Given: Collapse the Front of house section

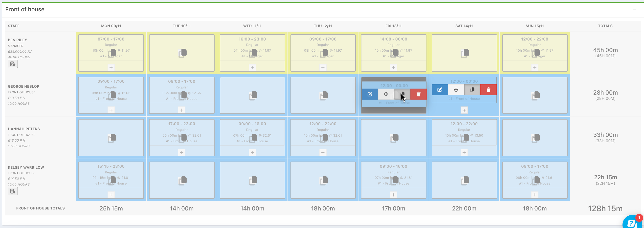Looking at the screenshot, I should tap(634, 10).
